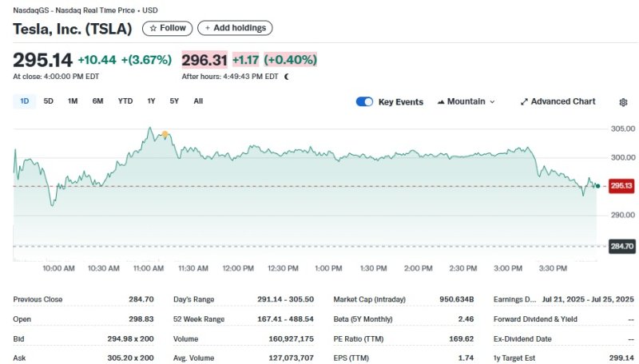Select the 1D time range tab
639x364 pixels.
[25, 101]
